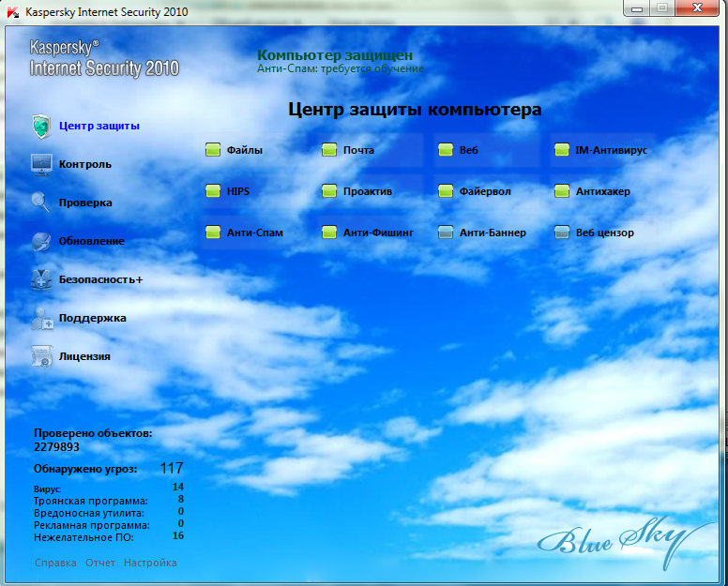Toggle the Почта protection indicator
The width and height of the screenshot is (728, 586).
pos(329,150)
